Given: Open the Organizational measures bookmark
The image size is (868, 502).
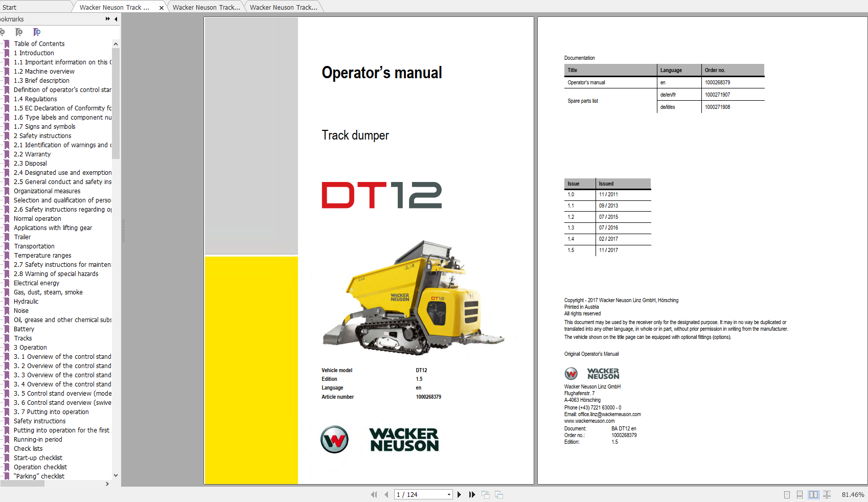Looking at the screenshot, I should click(47, 191).
